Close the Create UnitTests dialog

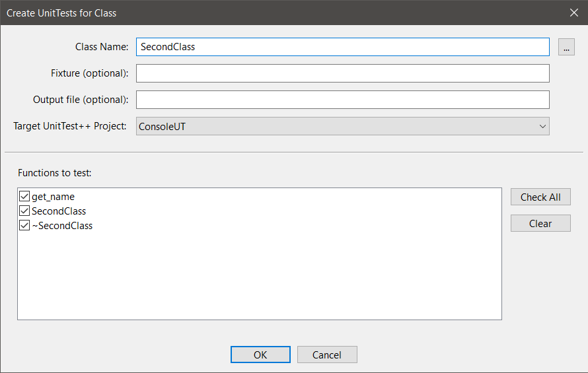(573, 13)
